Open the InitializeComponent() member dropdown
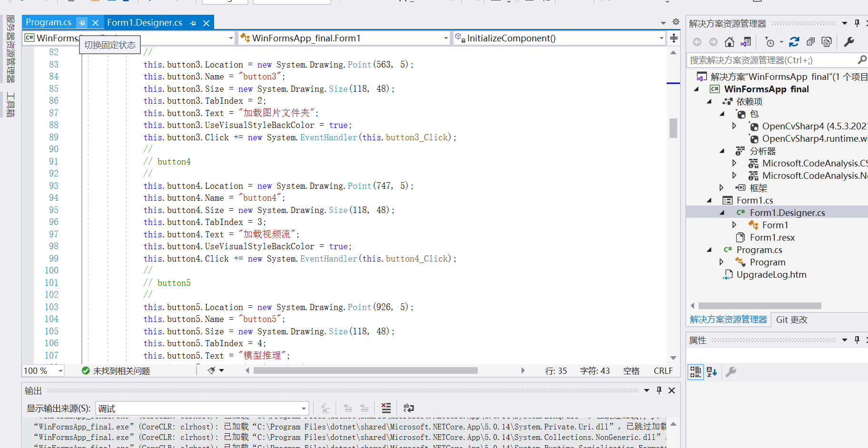Image resolution: width=868 pixels, height=448 pixels. tap(661, 38)
